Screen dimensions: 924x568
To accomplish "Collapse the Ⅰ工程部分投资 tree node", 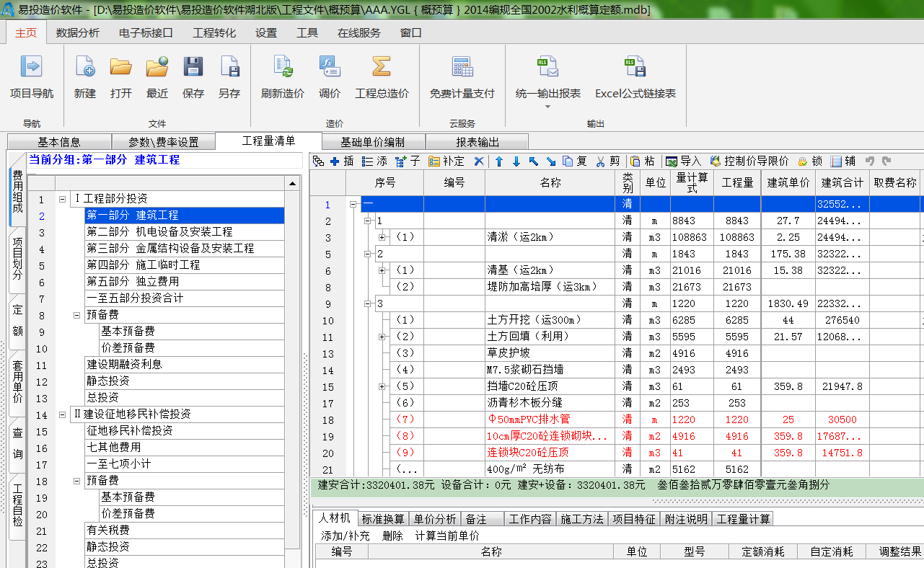I will [63, 199].
